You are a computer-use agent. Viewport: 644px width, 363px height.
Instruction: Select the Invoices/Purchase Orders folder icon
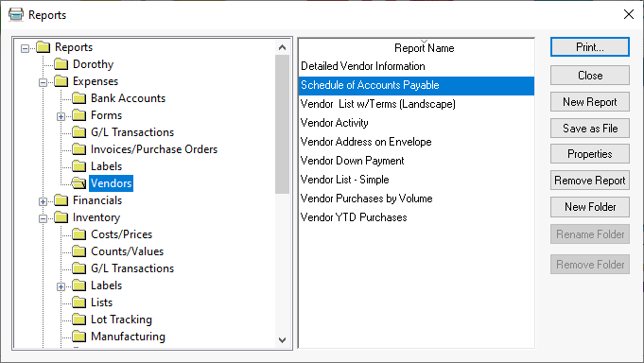point(78,149)
